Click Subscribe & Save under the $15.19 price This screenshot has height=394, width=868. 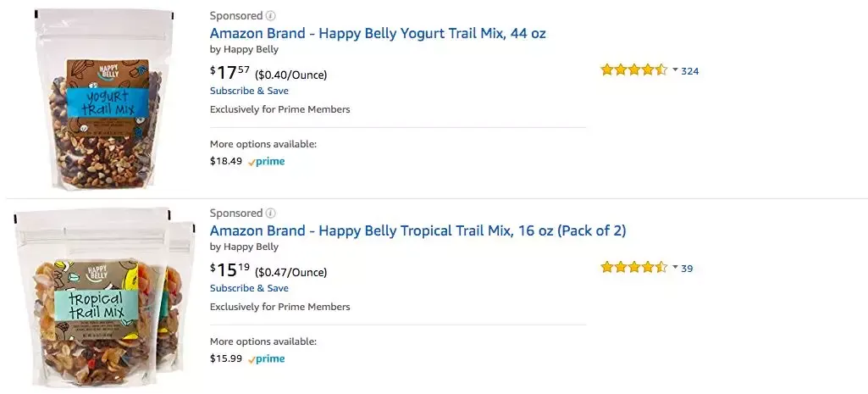click(249, 288)
